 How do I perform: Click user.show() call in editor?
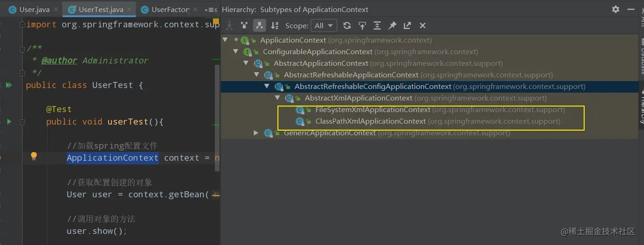[x=97, y=231]
